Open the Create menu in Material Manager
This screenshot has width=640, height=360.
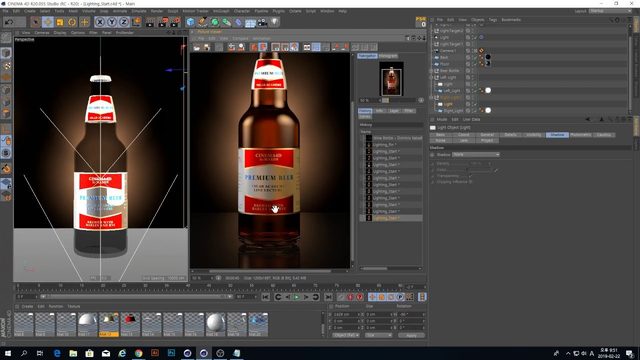point(27,307)
